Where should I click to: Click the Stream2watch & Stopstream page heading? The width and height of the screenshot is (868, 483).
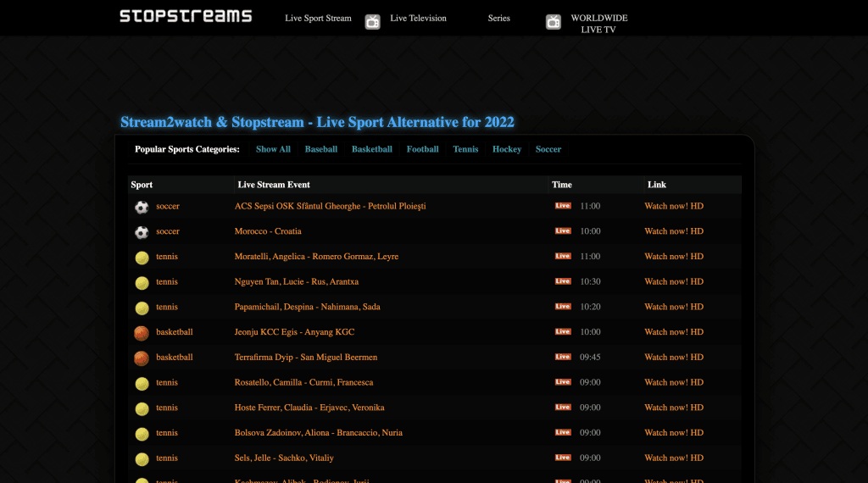[317, 122]
